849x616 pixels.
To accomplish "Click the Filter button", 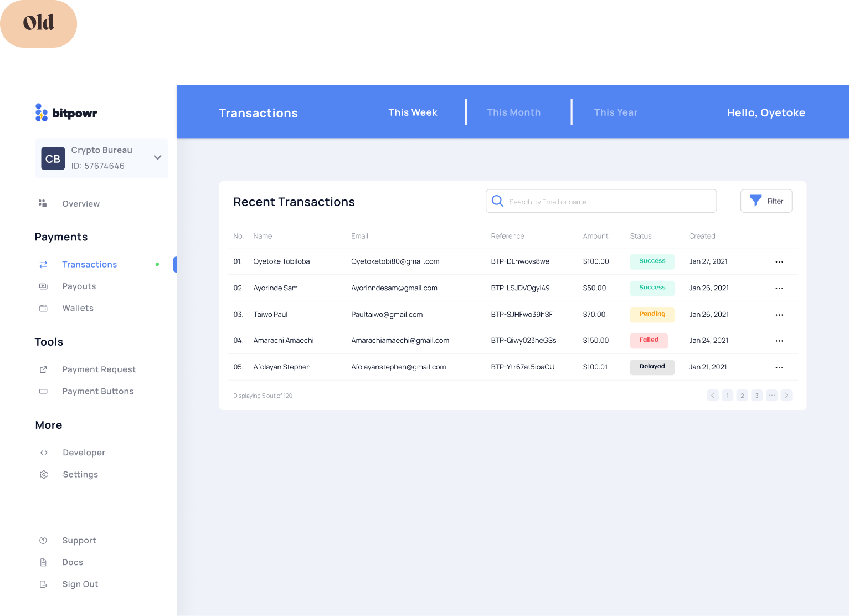I will 766,201.
